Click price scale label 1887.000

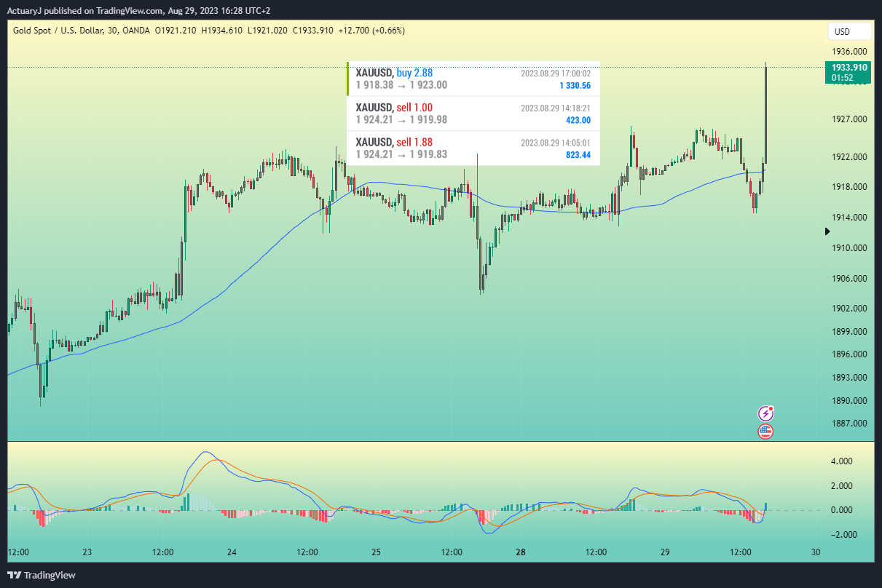pos(849,424)
